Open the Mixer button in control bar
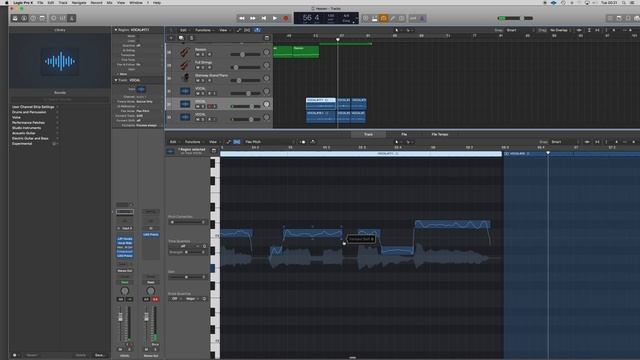The height and width of the screenshot is (360, 640). click(63, 18)
